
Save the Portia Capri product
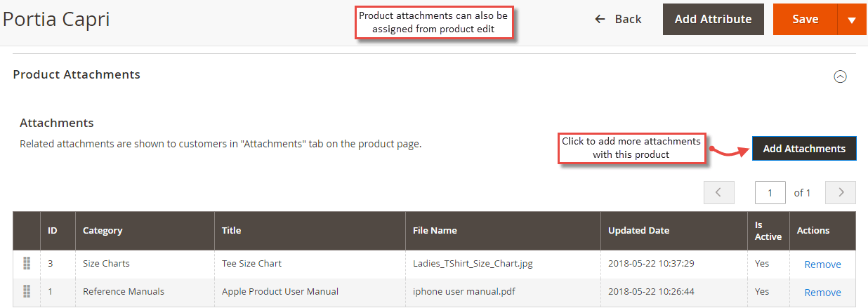click(805, 19)
